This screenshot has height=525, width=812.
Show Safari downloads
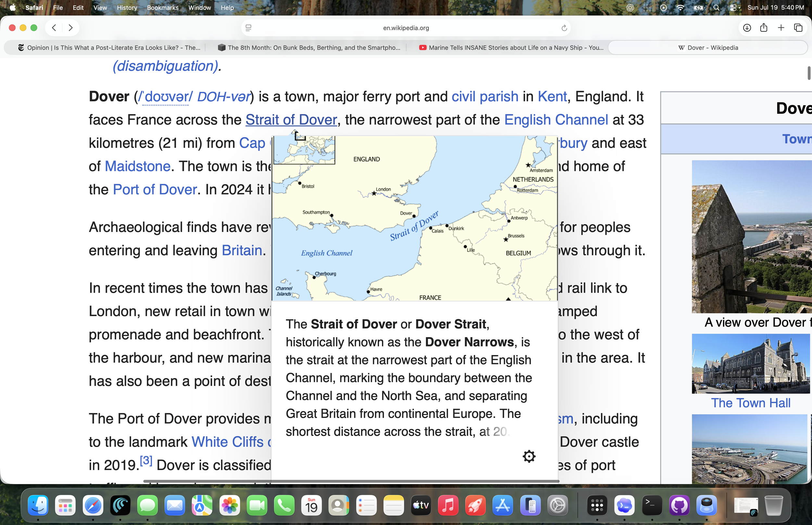747,28
